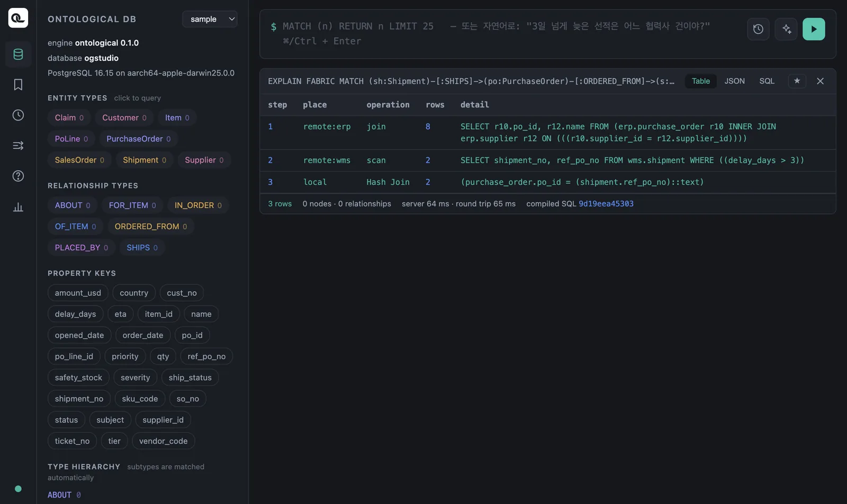Star the EXPLAIN FABRIC query result

click(797, 81)
